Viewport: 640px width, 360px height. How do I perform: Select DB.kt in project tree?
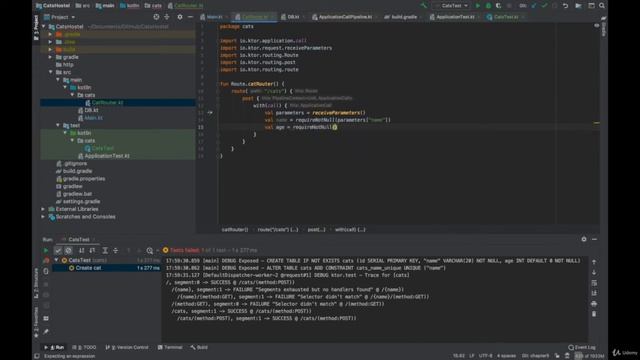coord(91,110)
